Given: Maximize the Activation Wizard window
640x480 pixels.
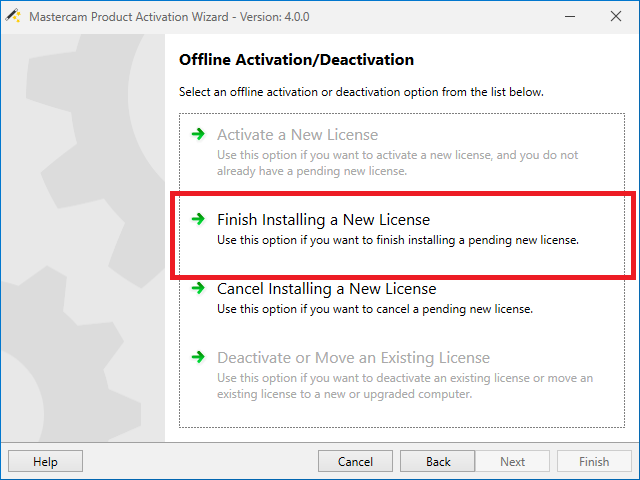Looking at the screenshot, I should pos(568,16).
